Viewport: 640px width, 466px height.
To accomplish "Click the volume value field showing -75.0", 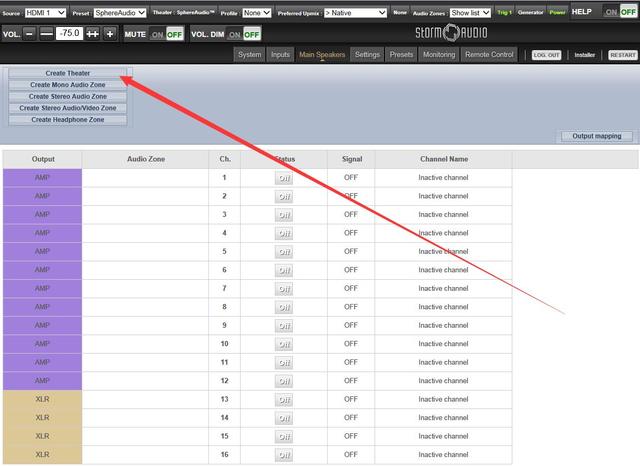I will click(x=70, y=33).
